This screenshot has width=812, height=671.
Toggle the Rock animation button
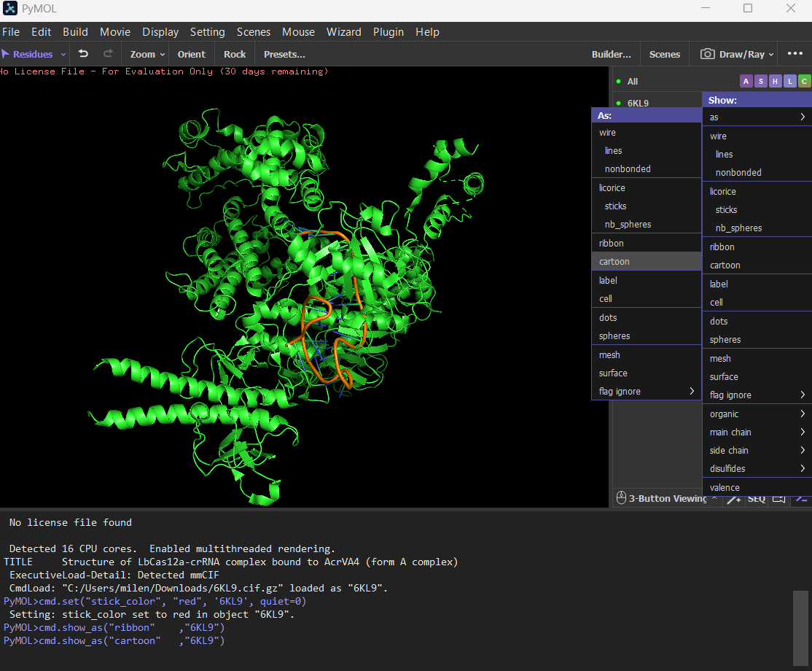235,54
